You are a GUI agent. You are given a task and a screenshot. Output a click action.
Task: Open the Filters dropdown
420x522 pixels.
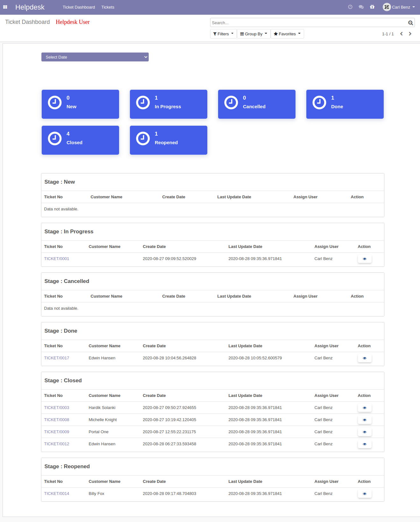point(224,34)
